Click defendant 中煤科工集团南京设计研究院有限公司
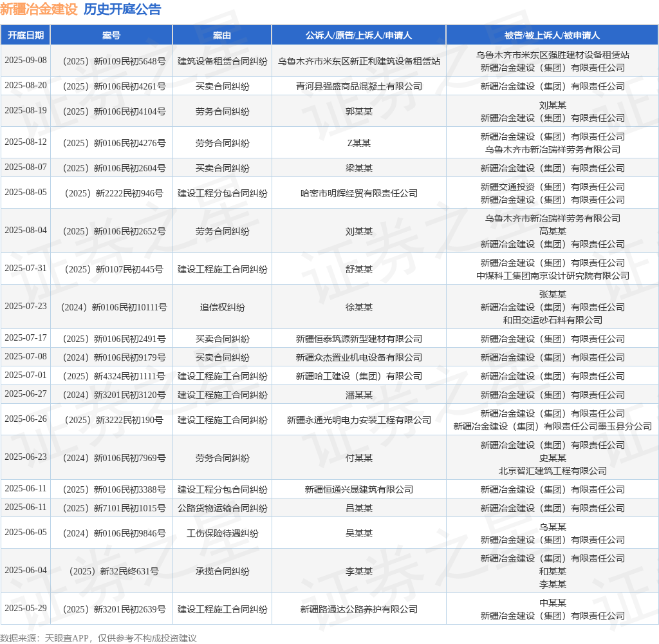This screenshot has height=644, width=659. (553, 276)
